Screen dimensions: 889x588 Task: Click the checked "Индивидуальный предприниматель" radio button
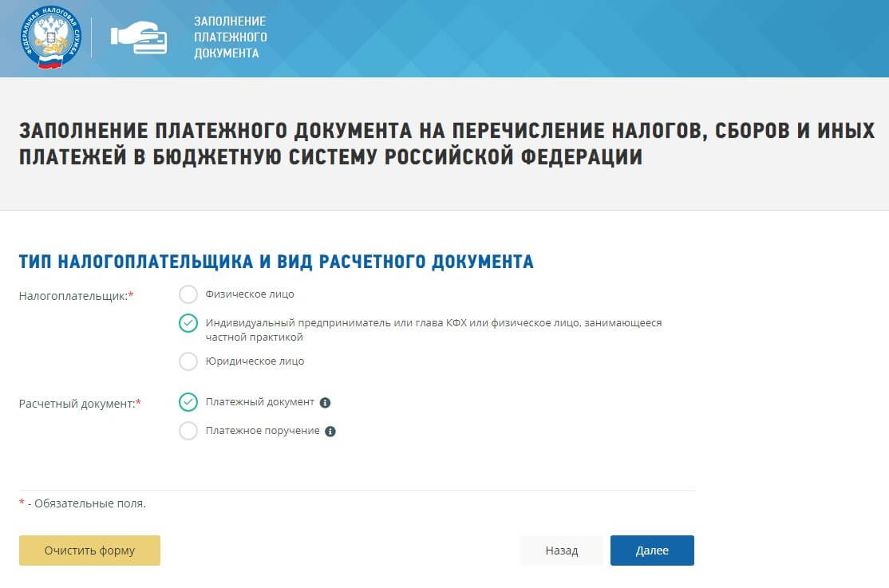point(188,323)
